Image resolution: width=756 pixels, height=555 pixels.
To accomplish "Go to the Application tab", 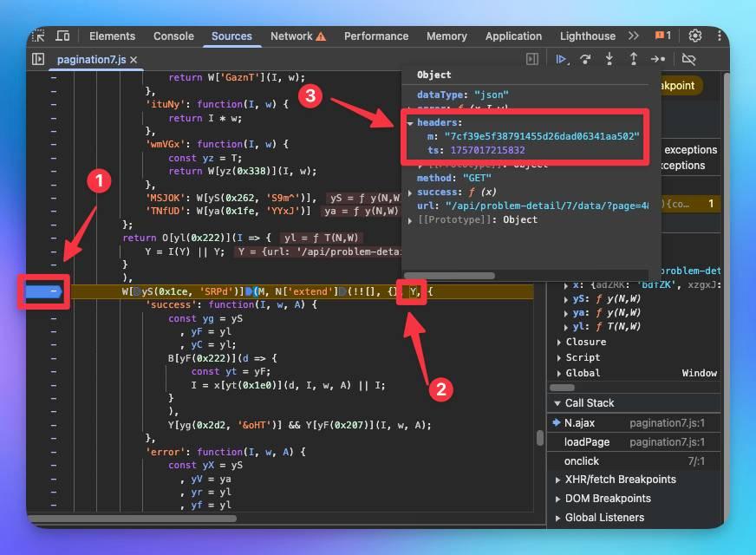I will coord(513,36).
